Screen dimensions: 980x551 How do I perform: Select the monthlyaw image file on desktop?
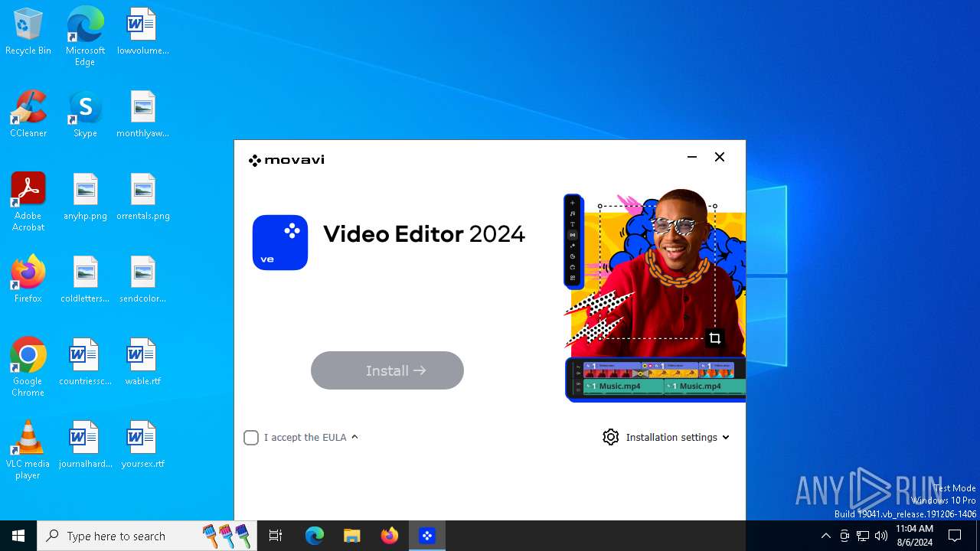pyautogui.click(x=142, y=115)
